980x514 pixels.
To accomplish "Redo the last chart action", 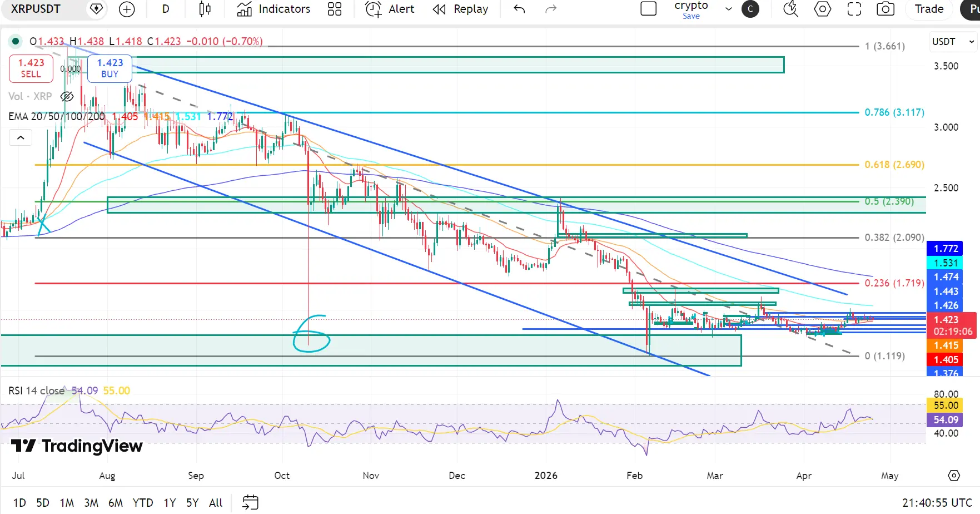I will click(x=551, y=9).
